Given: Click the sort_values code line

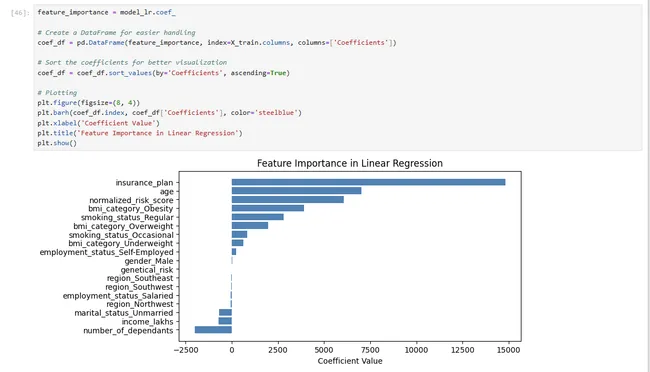Looking at the screenshot, I should pyautogui.click(x=163, y=73).
